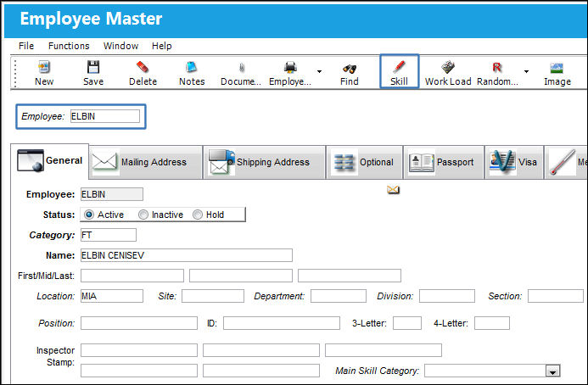Click the envelope email icon
This screenshot has height=385, width=588.
tap(393, 190)
